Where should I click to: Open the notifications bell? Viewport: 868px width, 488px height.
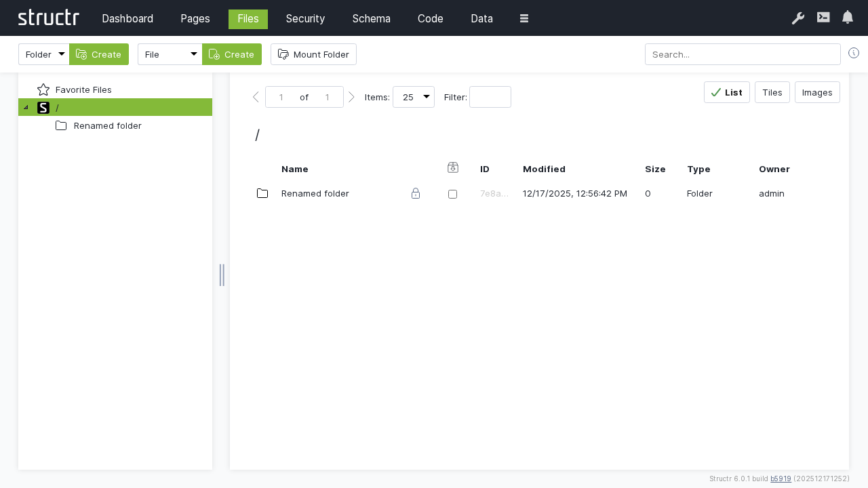click(x=848, y=18)
